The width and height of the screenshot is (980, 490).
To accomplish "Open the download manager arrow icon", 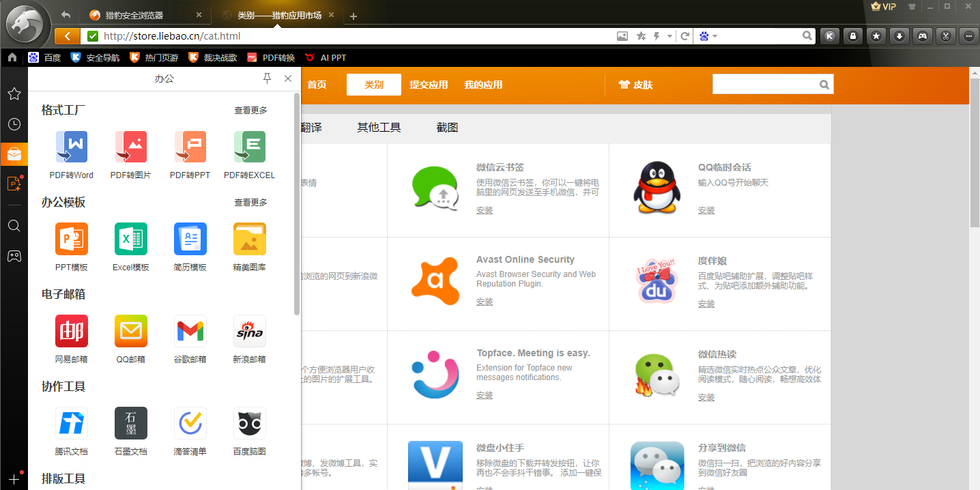I will (x=899, y=36).
